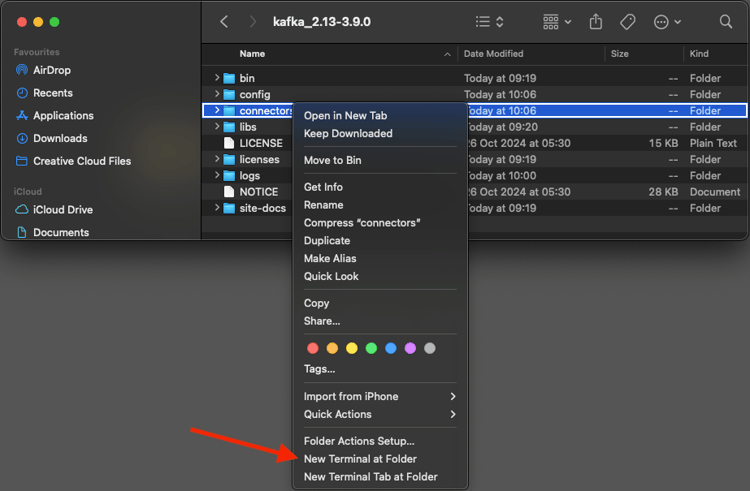
Task: Open the Import from iPhone submenu
Action: [x=380, y=396]
